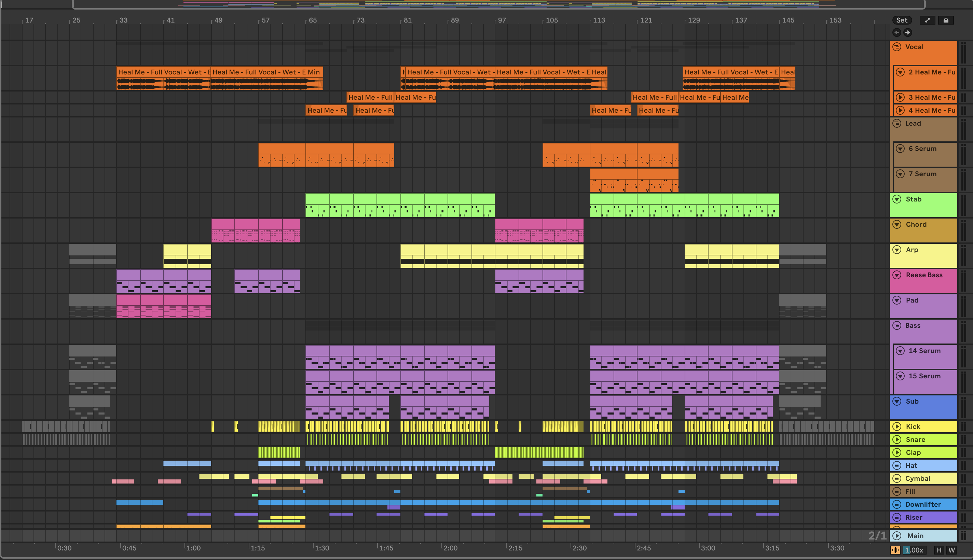The height and width of the screenshot is (560, 973).
Task: Collapse the 2 Heal Me track
Action: pyautogui.click(x=900, y=72)
